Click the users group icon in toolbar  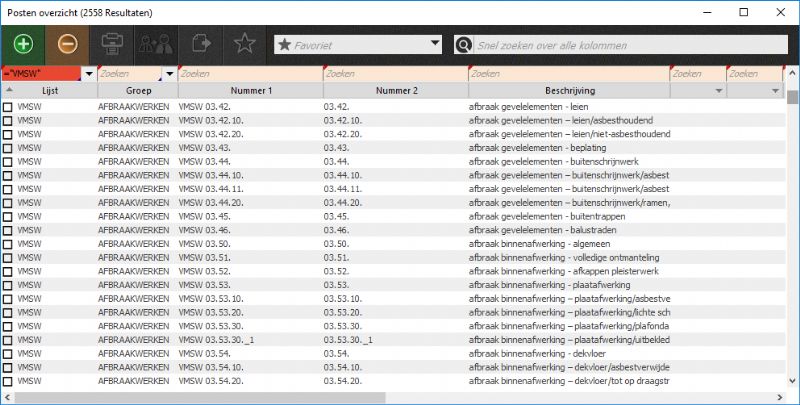point(155,44)
